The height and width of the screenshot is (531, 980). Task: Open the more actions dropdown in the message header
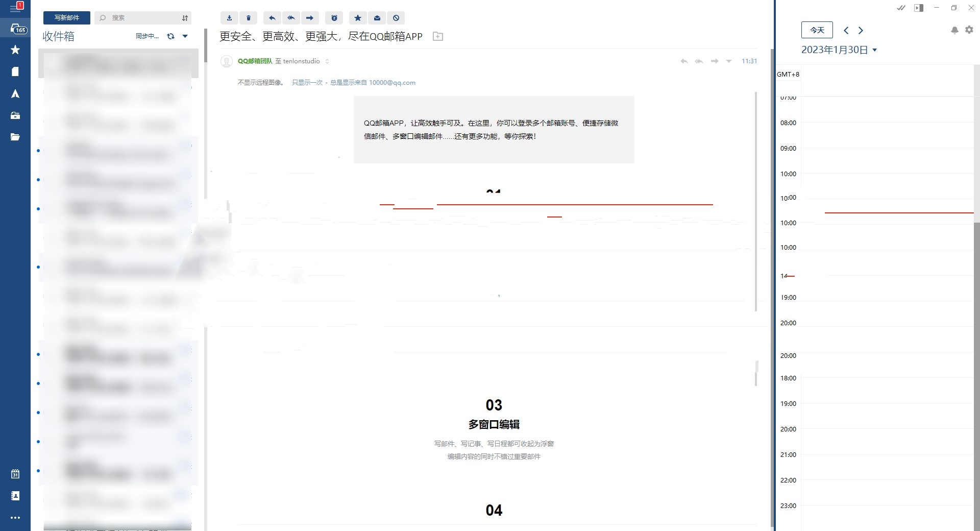point(729,61)
